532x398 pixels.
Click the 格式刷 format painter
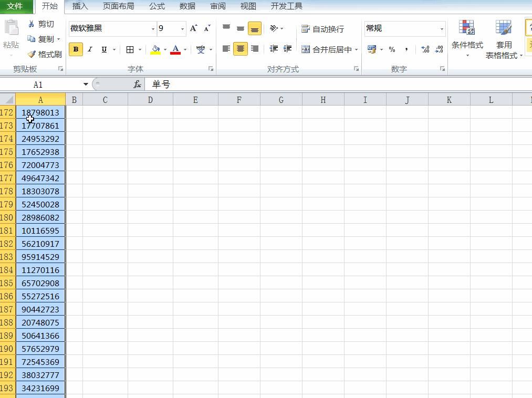click(45, 54)
